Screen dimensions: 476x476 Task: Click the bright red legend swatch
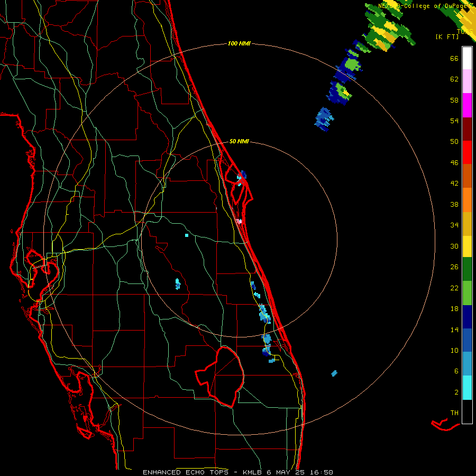(x=467, y=152)
